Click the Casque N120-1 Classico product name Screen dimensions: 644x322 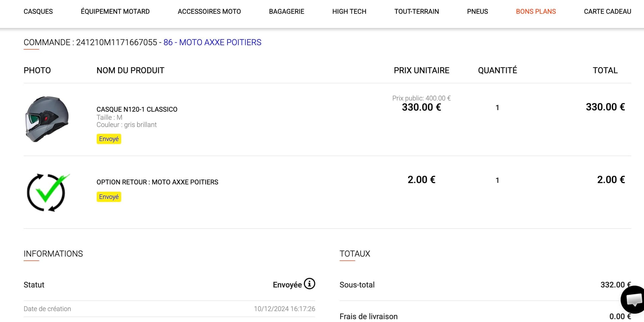(137, 109)
